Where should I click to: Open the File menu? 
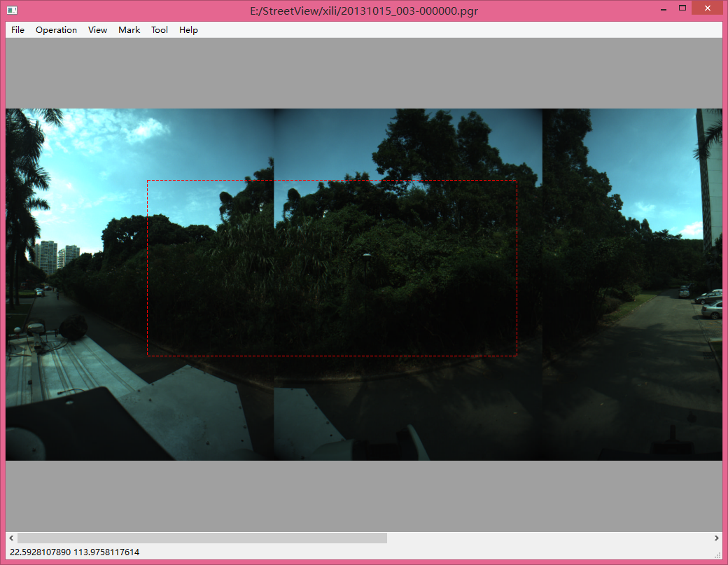17,29
